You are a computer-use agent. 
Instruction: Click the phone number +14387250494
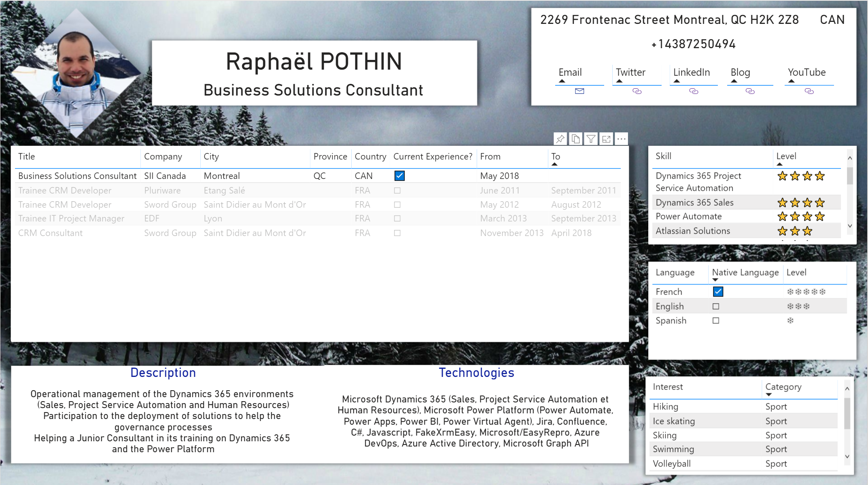click(693, 44)
